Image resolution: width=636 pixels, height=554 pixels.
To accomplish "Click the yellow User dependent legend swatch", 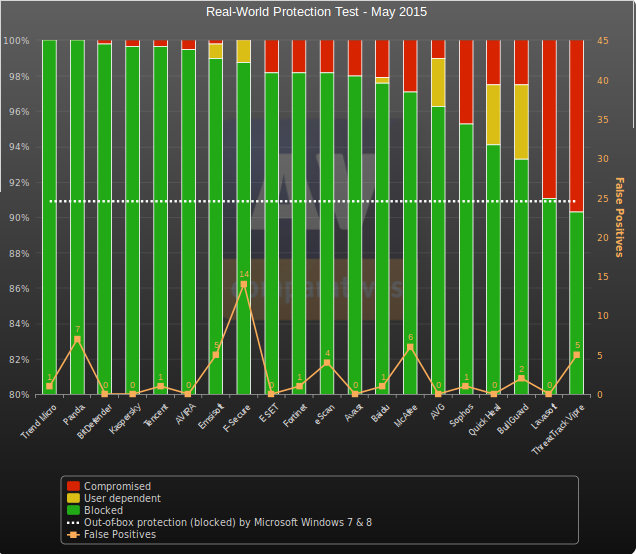I will click(73, 498).
